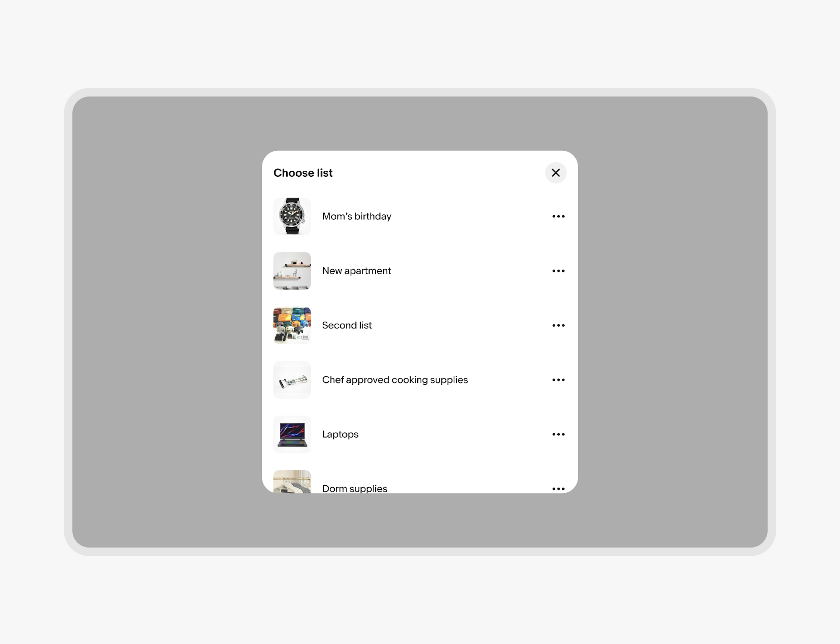Screen dimensions: 840x644
Task: Select the Mom's birthday list thumbnail
Action: click(292, 216)
